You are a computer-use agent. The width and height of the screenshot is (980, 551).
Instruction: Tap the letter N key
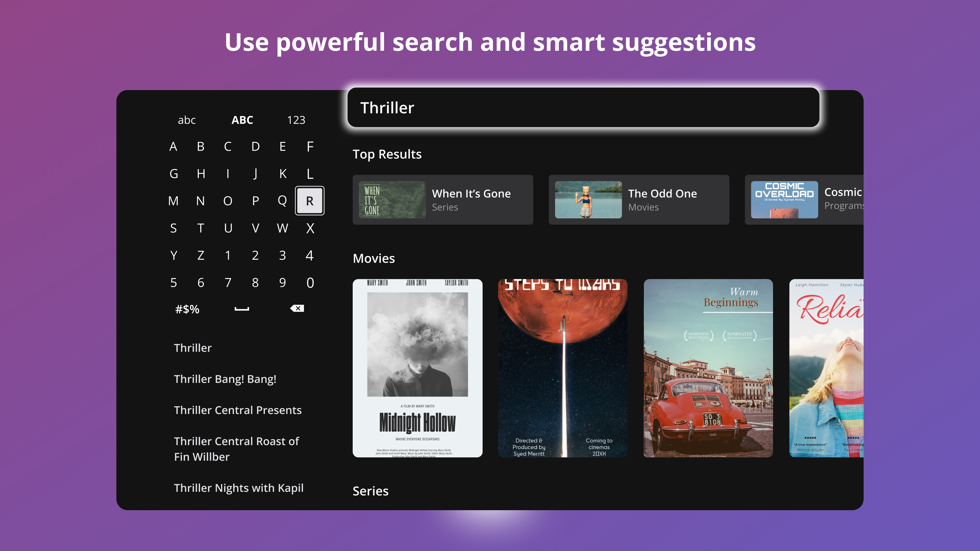[x=201, y=201]
